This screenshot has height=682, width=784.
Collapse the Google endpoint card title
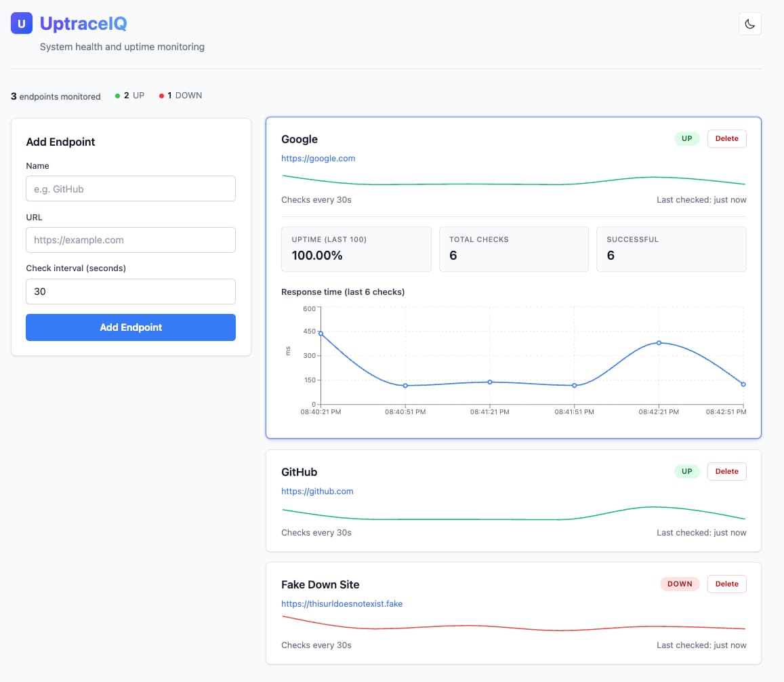tap(299, 139)
